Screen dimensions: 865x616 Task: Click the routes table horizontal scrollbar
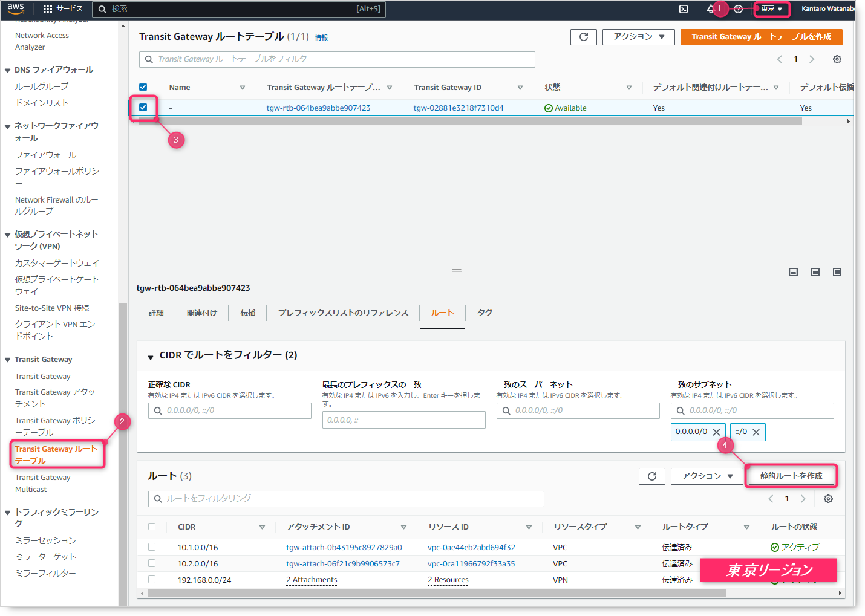coord(436,594)
